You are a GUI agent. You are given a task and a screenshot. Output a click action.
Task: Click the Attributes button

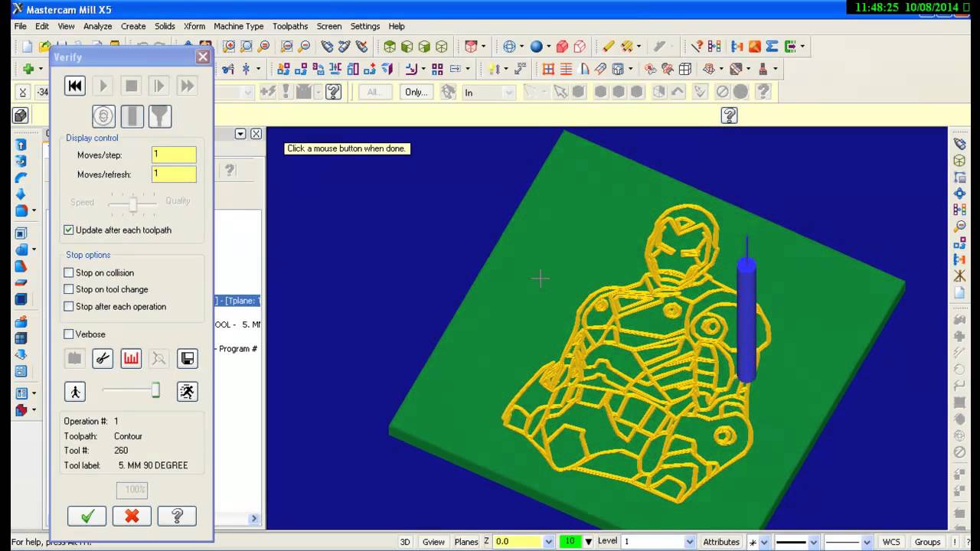point(721,542)
